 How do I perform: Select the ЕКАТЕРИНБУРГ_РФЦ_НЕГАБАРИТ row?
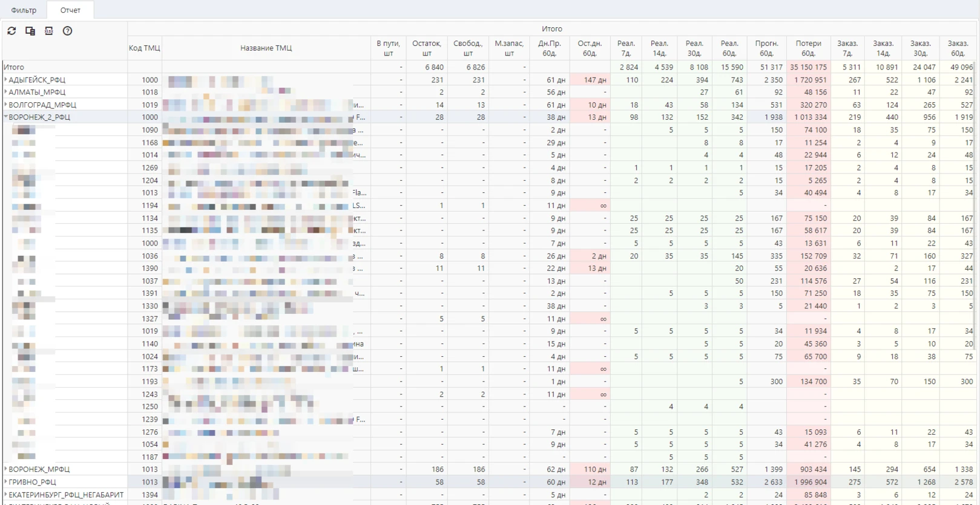click(x=65, y=495)
